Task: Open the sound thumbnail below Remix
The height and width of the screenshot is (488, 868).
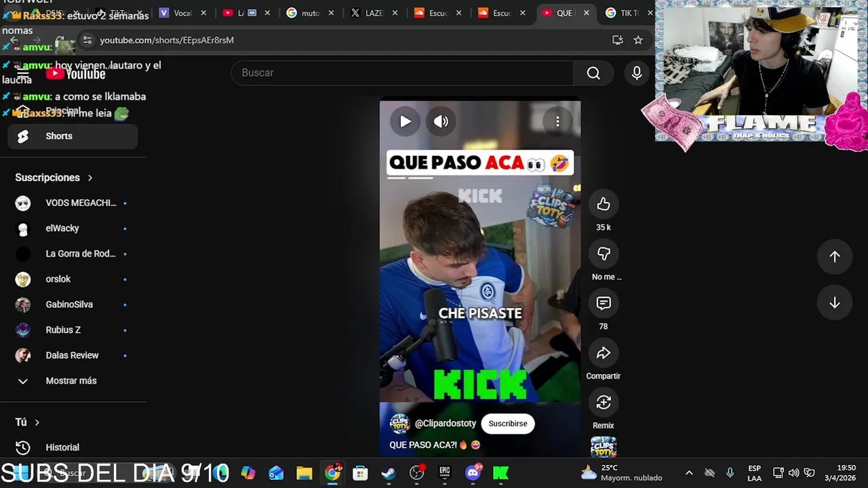Action: coord(604,447)
